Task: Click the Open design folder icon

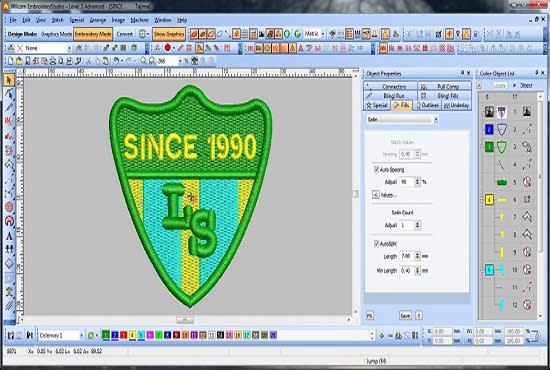Action: point(19,61)
